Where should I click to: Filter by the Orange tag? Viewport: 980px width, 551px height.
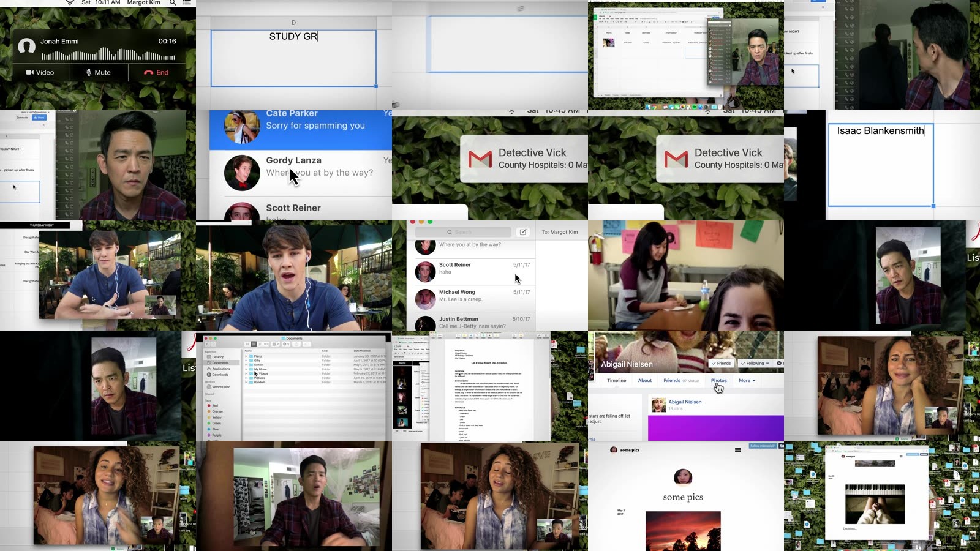215,411
